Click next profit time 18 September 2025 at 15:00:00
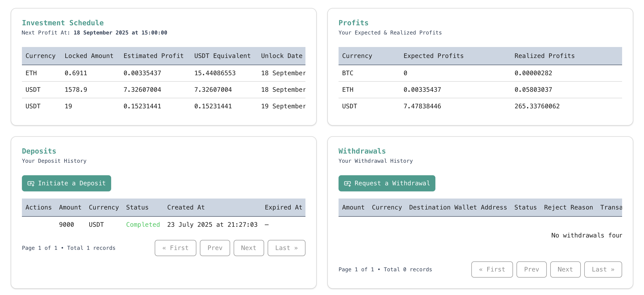Screen dimensions: 644x295 tap(120, 33)
